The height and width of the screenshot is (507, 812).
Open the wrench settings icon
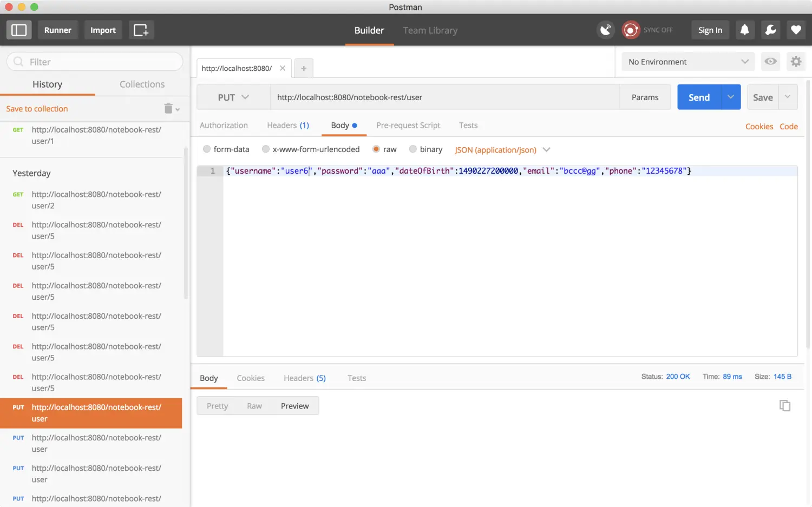pyautogui.click(x=770, y=30)
